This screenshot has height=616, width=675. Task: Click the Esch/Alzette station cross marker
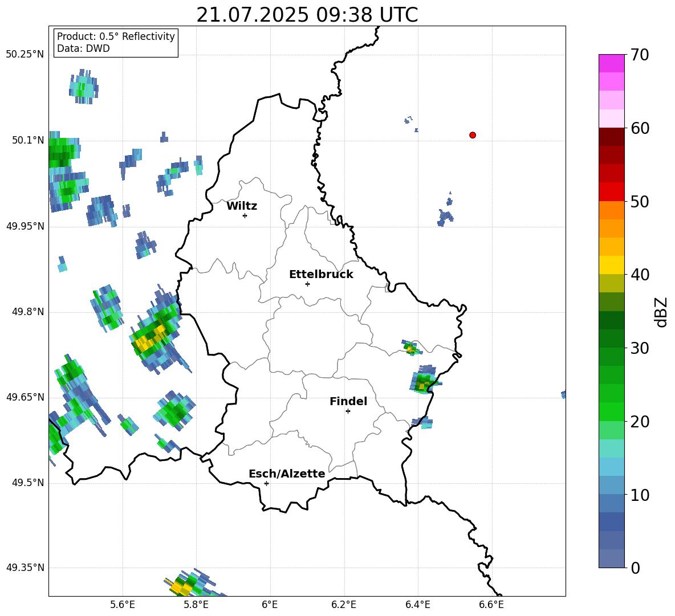tap(266, 483)
